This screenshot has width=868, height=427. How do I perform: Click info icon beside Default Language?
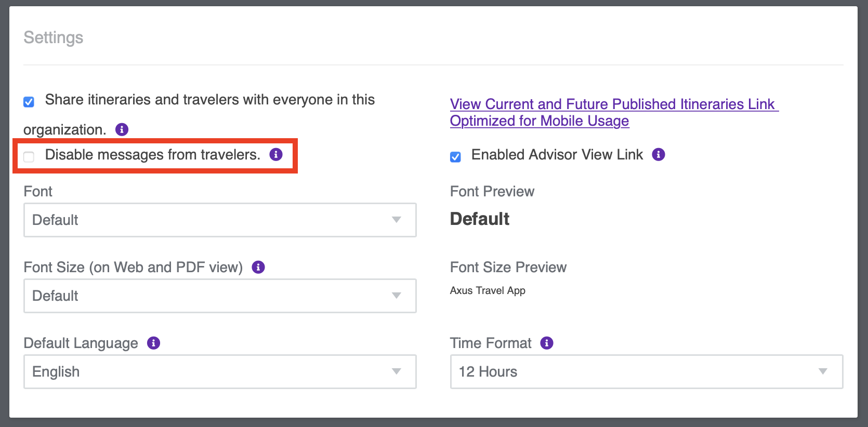[153, 343]
